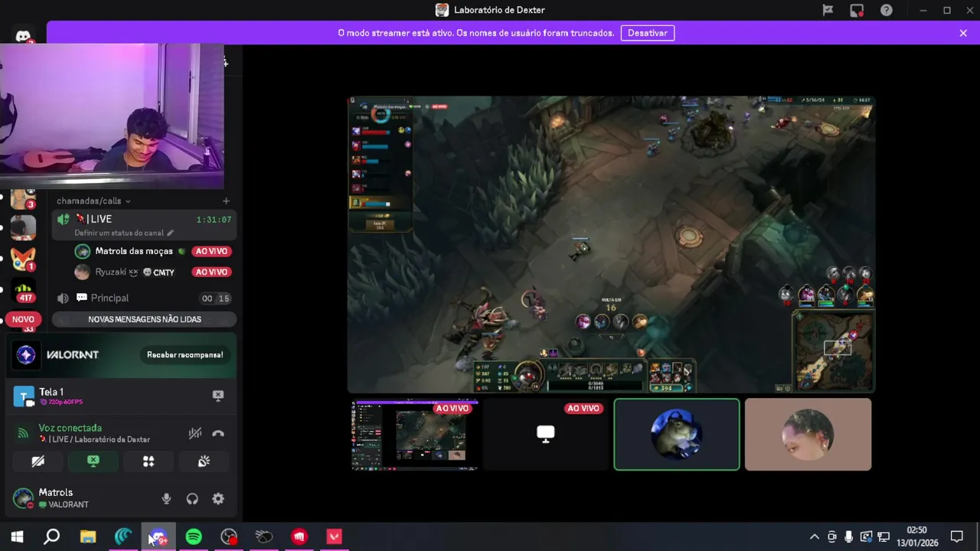The height and width of the screenshot is (551, 980).
Task: Open Valorant from taskbar
Action: click(x=335, y=536)
